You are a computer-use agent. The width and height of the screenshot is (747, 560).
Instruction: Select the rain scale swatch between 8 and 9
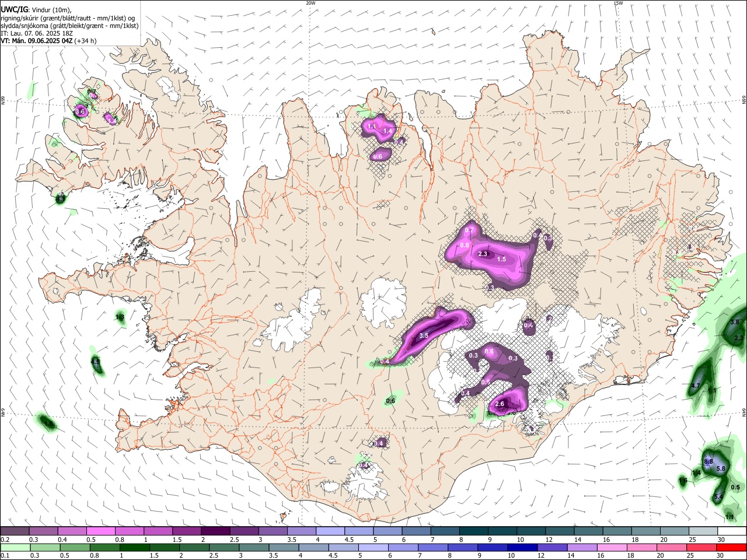(x=462, y=547)
